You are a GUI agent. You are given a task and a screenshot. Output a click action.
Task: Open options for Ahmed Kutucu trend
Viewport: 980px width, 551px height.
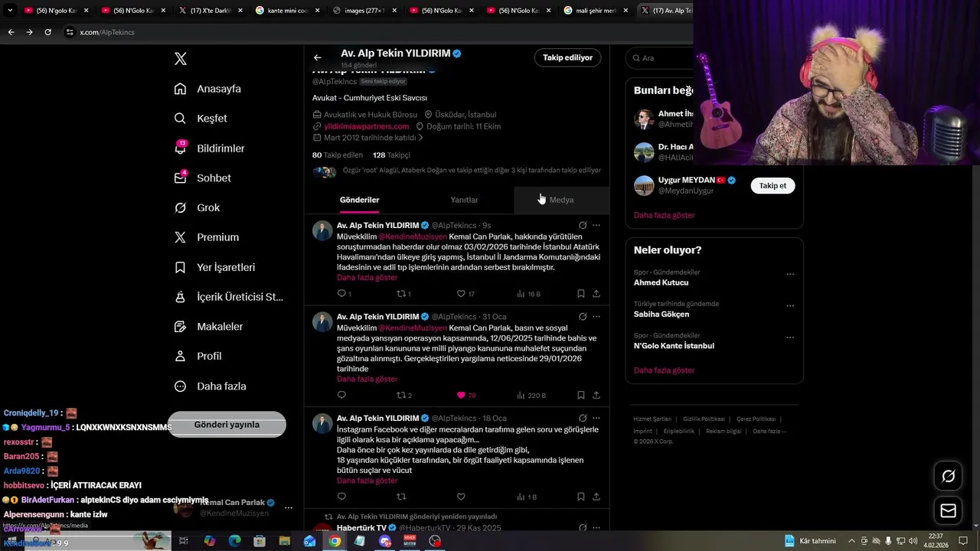pos(790,274)
